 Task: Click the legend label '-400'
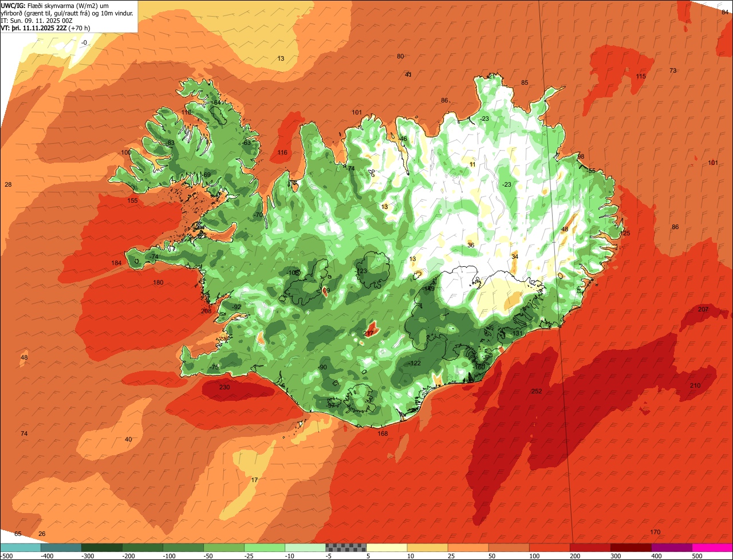click(48, 556)
